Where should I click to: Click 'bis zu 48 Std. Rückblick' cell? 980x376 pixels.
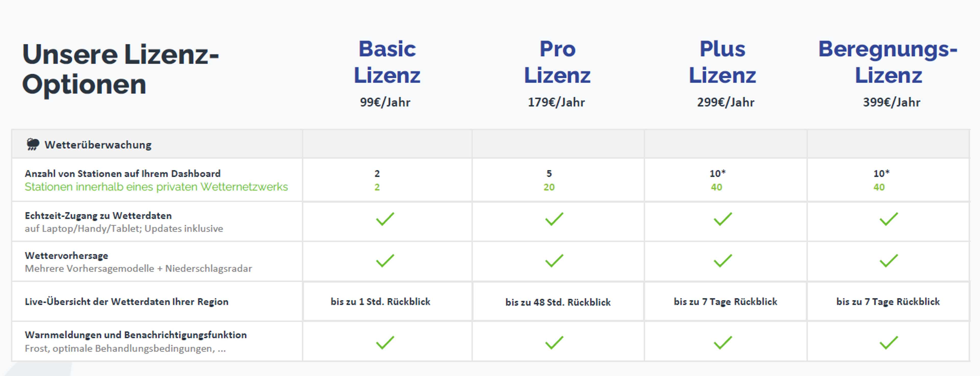pyautogui.click(x=558, y=302)
